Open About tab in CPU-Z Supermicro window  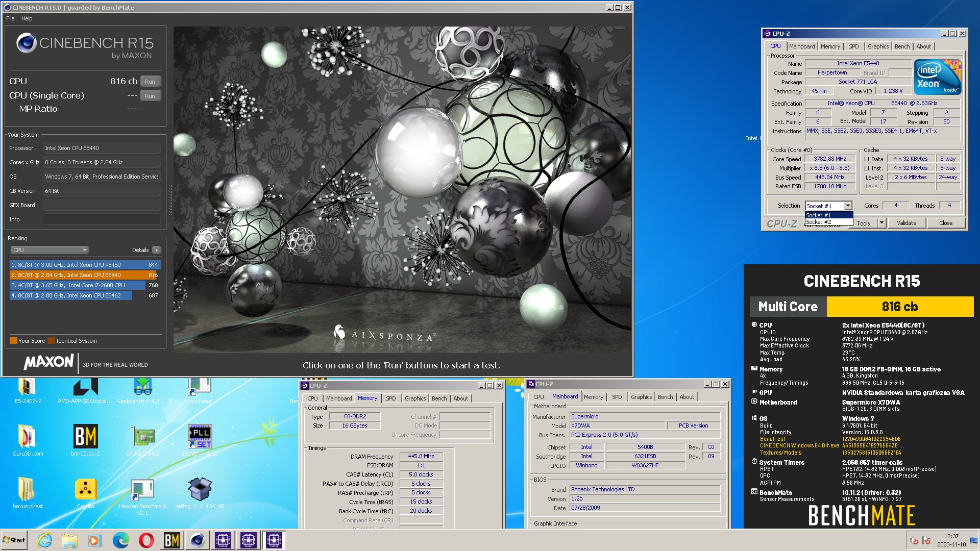(x=687, y=397)
